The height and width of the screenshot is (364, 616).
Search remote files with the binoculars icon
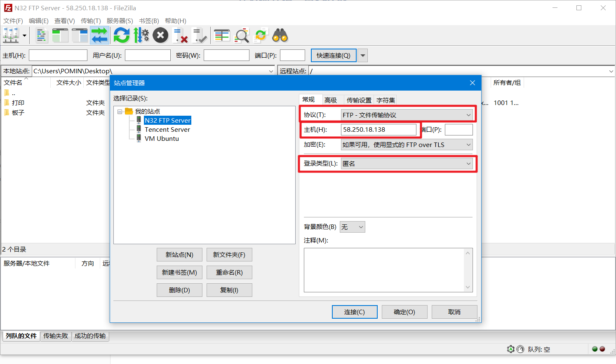tap(280, 35)
